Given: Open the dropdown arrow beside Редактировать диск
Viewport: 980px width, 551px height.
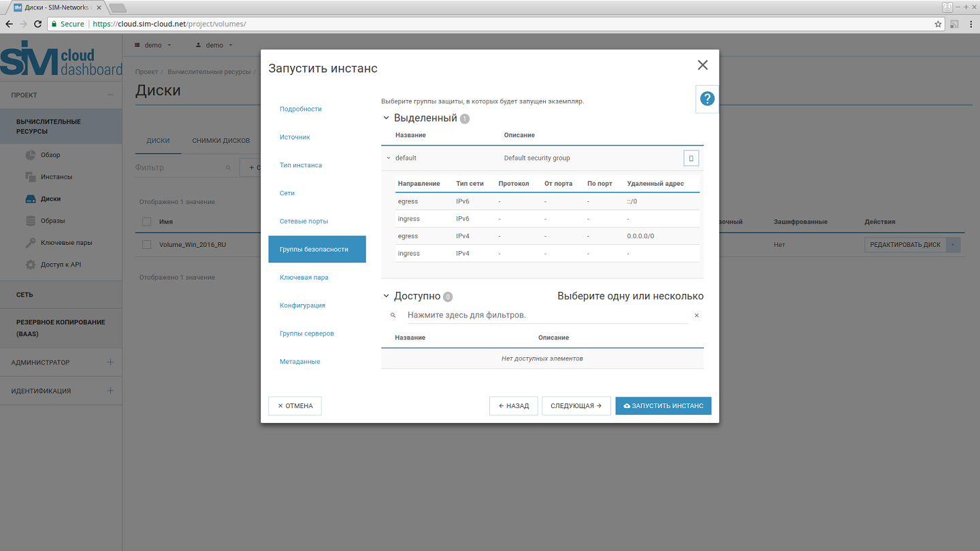Looking at the screenshot, I should tap(953, 245).
